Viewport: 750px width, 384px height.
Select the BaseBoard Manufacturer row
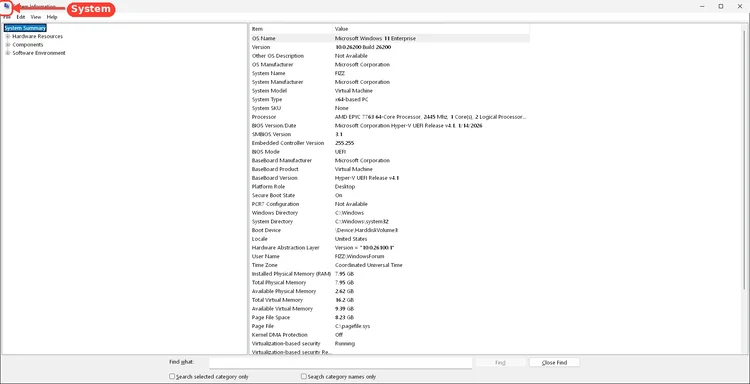click(x=390, y=160)
